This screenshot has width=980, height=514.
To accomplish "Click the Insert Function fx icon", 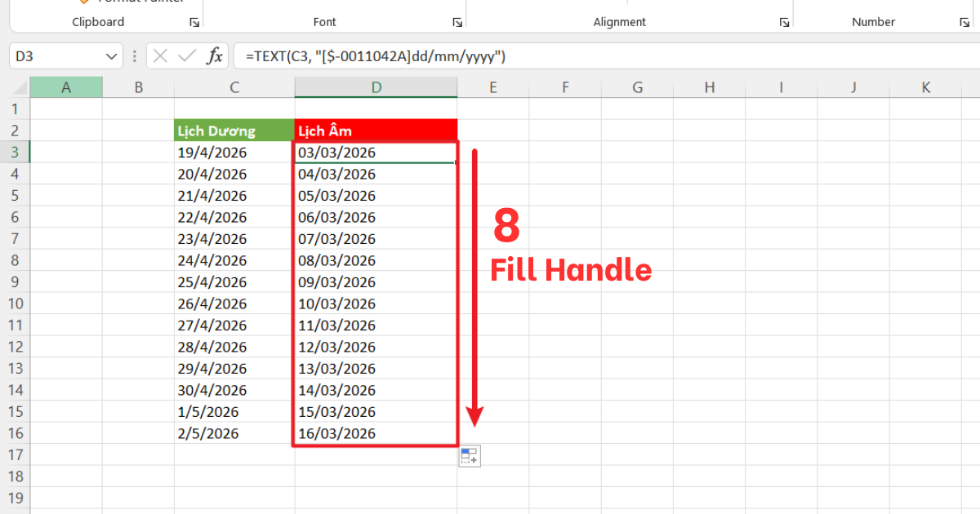I will [x=215, y=56].
